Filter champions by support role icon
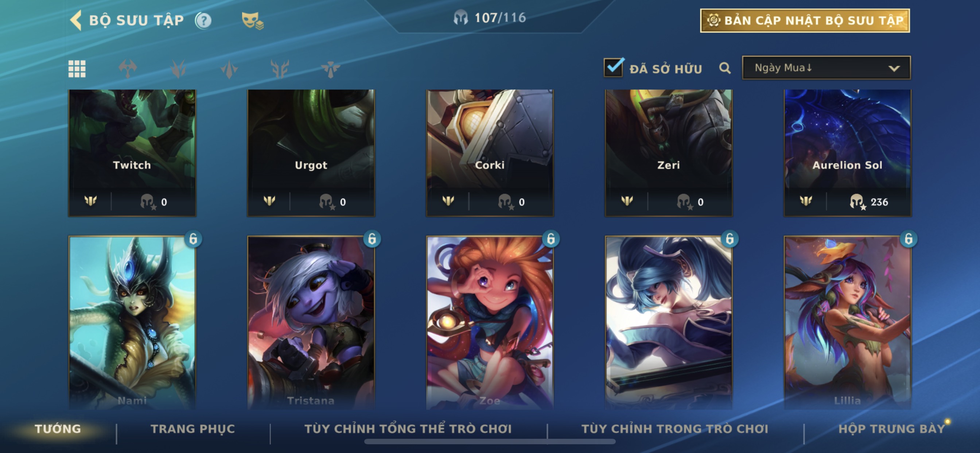Screen dimensions: 980x453 pos(330,69)
